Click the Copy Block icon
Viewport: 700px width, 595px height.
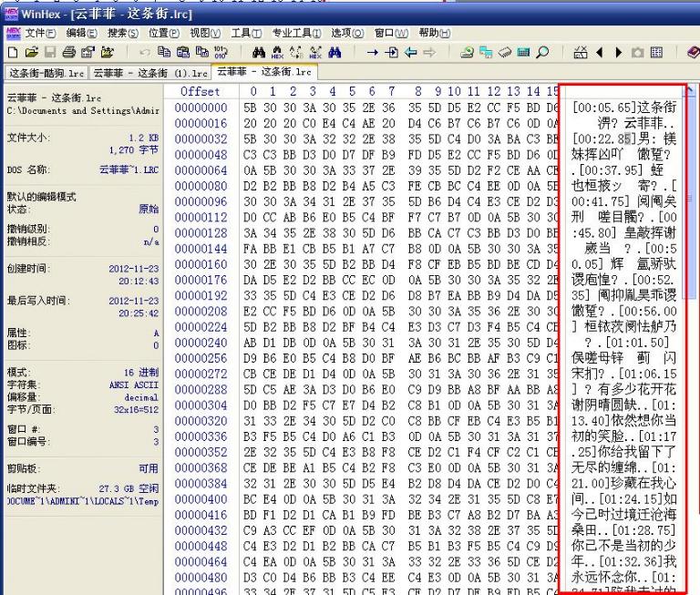164,53
